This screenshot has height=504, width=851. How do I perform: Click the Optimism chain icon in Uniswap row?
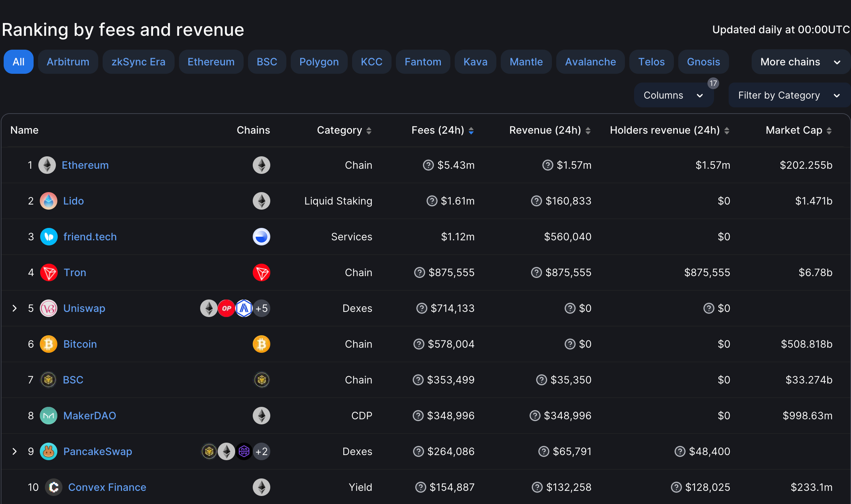pos(226,308)
